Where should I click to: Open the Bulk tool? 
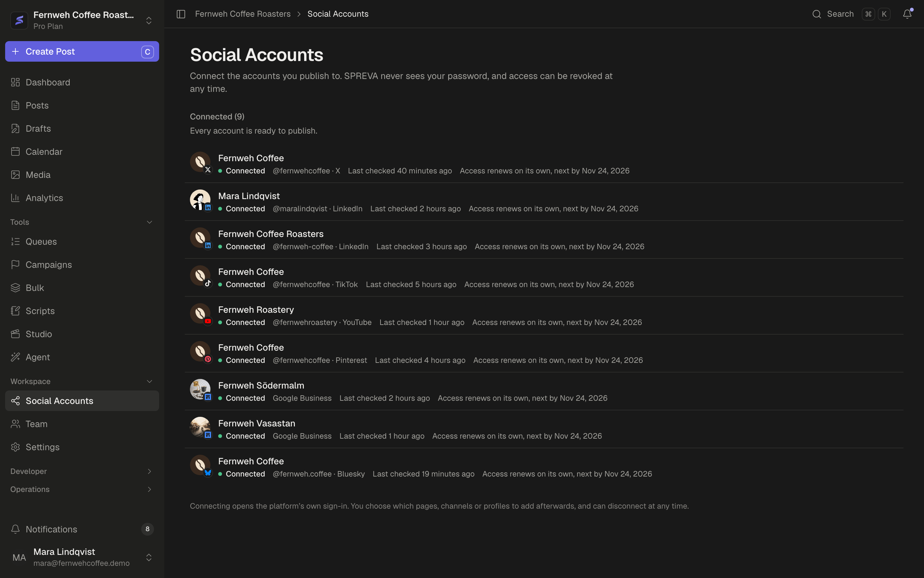82,288
